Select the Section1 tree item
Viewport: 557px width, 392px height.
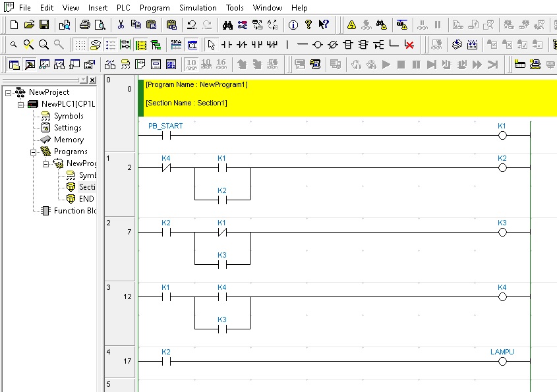coord(87,187)
